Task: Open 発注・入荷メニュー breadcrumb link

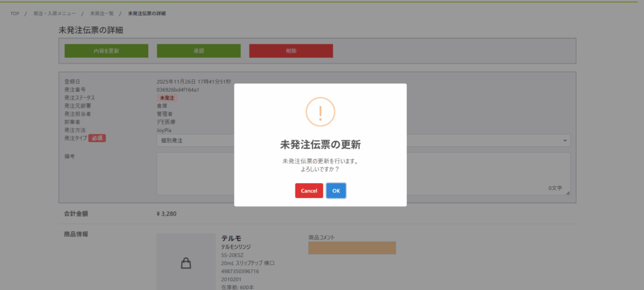Action: [x=54, y=13]
